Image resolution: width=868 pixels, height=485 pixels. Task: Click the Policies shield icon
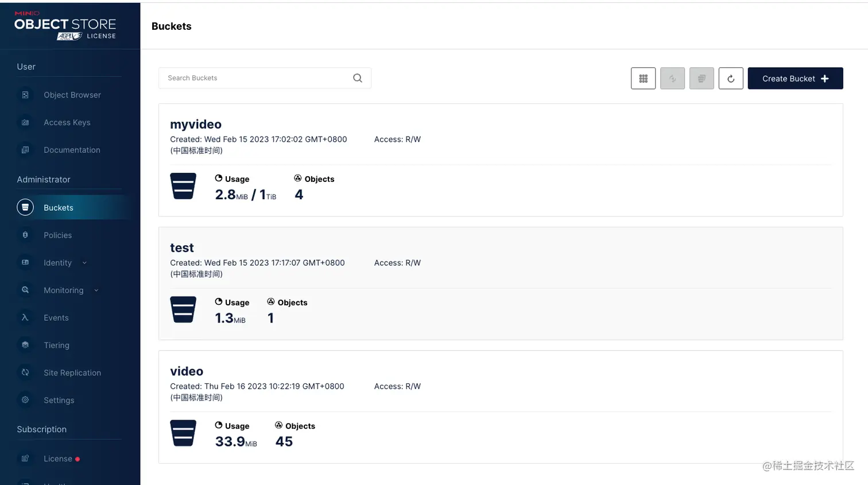tap(25, 235)
